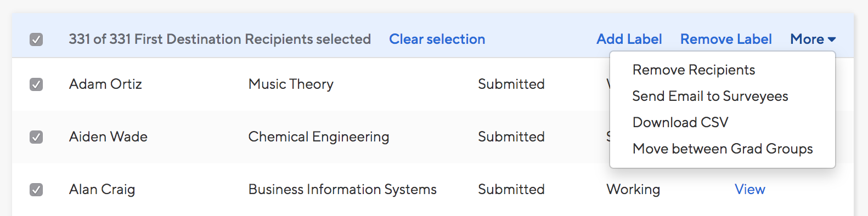Uncheck Adam Ortiz's row checkbox

36,84
